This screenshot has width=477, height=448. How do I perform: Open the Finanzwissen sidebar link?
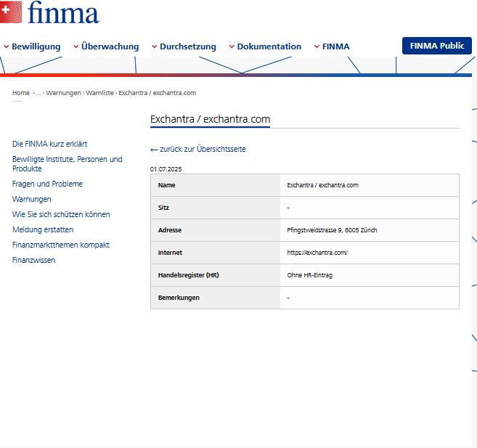34,260
